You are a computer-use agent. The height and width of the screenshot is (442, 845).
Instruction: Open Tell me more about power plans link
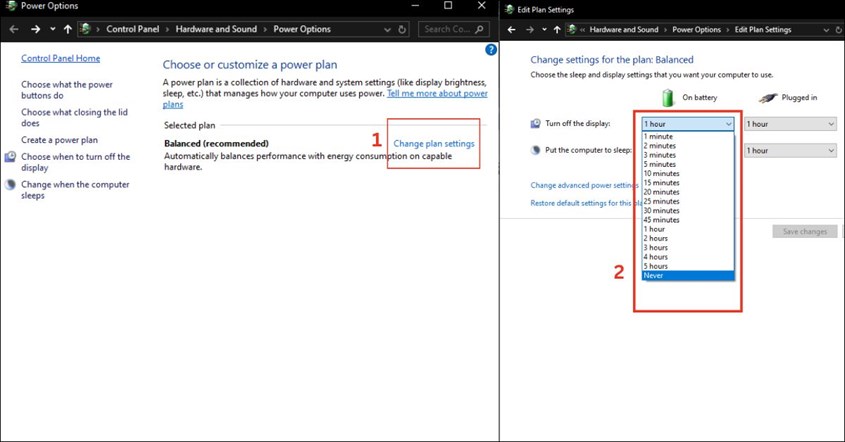click(x=437, y=93)
